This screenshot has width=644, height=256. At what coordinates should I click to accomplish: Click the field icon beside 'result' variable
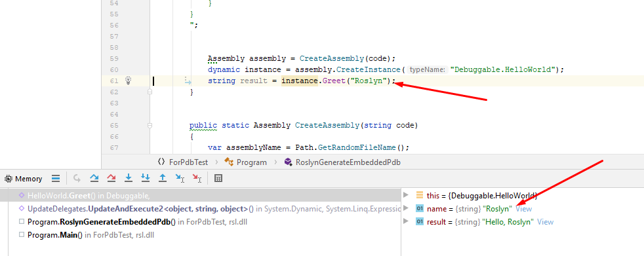419,222
